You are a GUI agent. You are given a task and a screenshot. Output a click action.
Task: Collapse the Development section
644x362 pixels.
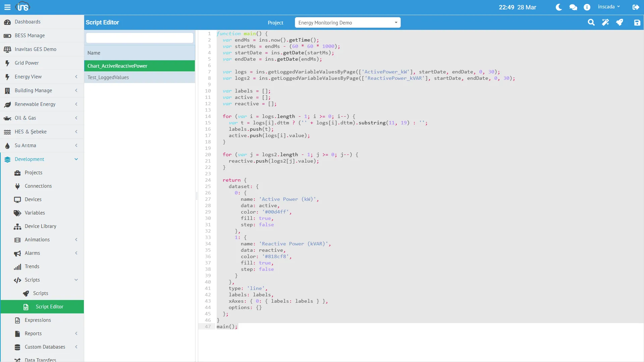pos(76,159)
